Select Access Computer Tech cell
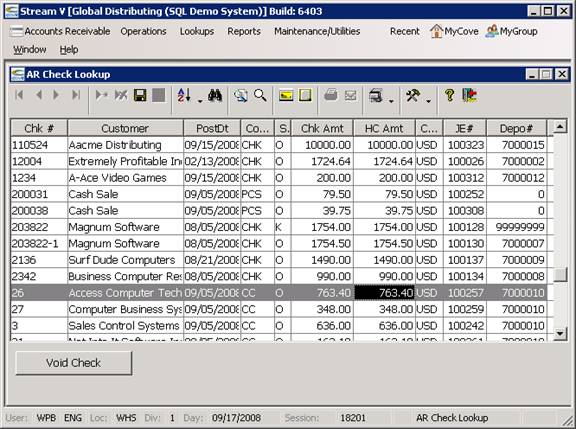 (x=125, y=293)
